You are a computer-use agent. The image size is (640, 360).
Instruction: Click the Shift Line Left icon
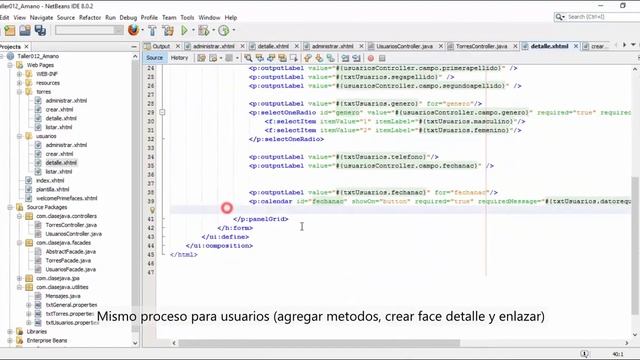tap(345, 58)
